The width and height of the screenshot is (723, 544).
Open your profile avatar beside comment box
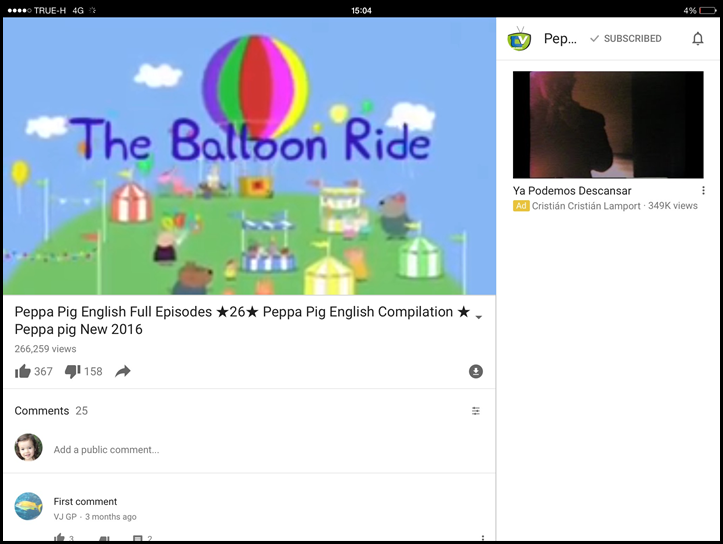tap(29, 447)
